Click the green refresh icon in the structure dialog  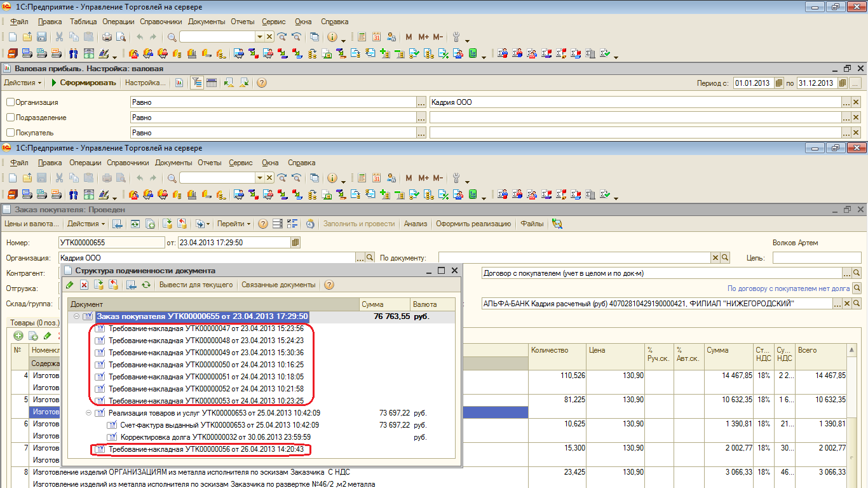(146, 285)
